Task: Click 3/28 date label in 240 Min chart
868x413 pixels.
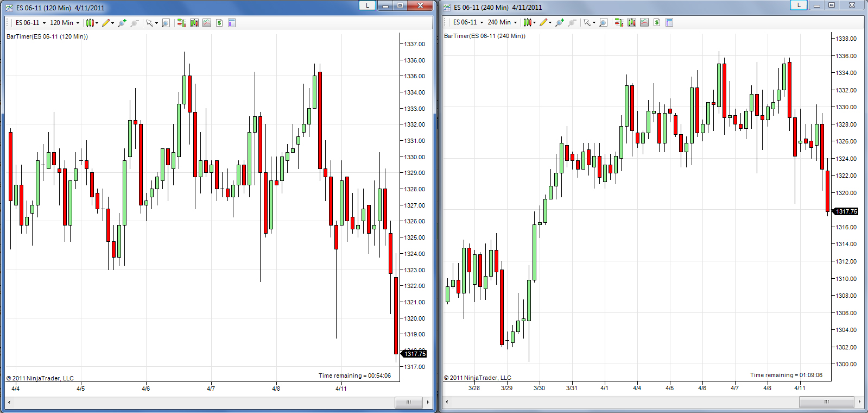Action: click(474, 388)
